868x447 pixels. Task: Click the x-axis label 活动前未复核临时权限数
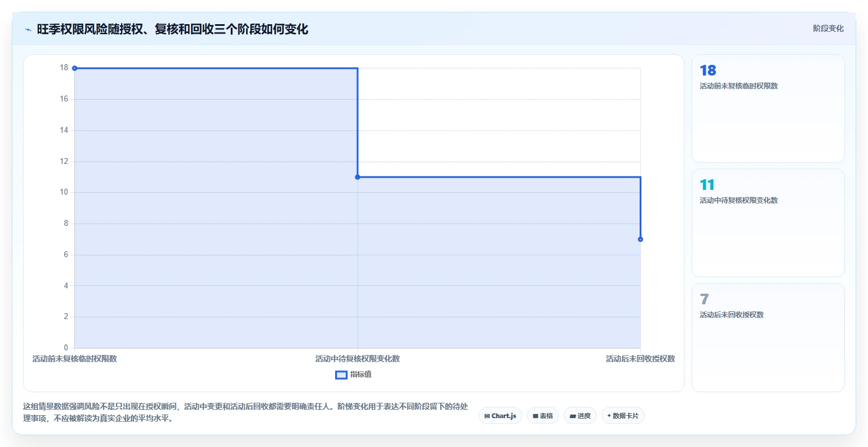click(x=74, y=359)
